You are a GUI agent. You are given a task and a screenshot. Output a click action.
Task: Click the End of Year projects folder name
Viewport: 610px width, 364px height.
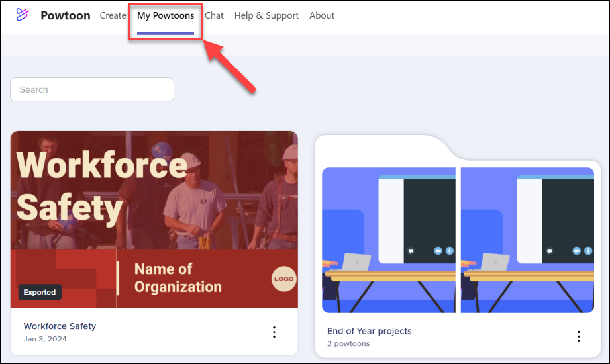click(369, 331)
